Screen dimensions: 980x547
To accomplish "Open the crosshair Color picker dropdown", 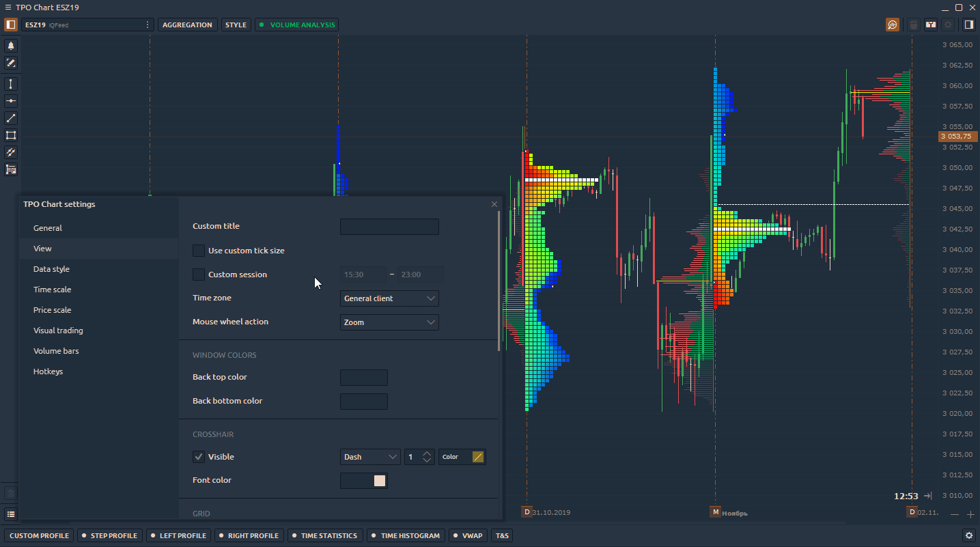I will click(462, 457).
